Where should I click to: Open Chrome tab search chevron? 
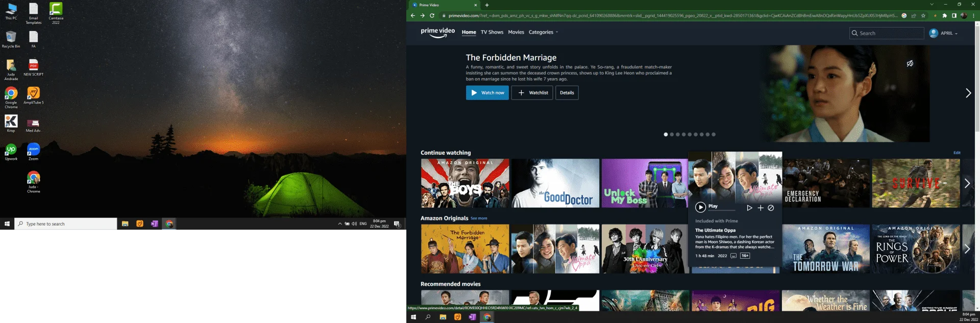point(932,5)
